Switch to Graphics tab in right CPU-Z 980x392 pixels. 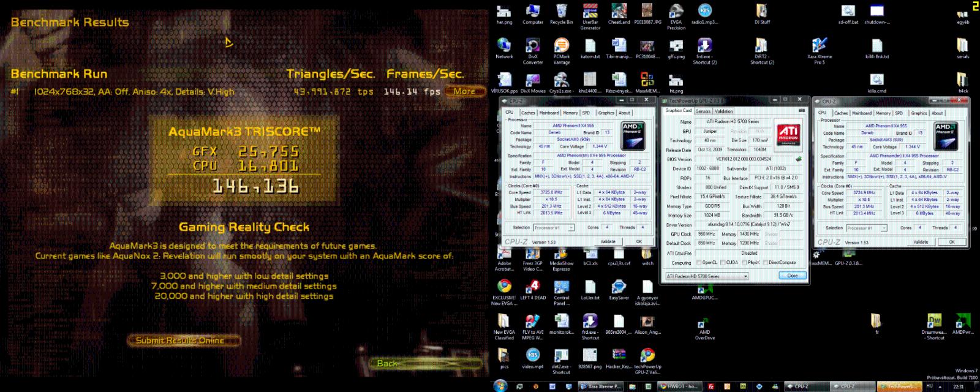pos(919,113)
